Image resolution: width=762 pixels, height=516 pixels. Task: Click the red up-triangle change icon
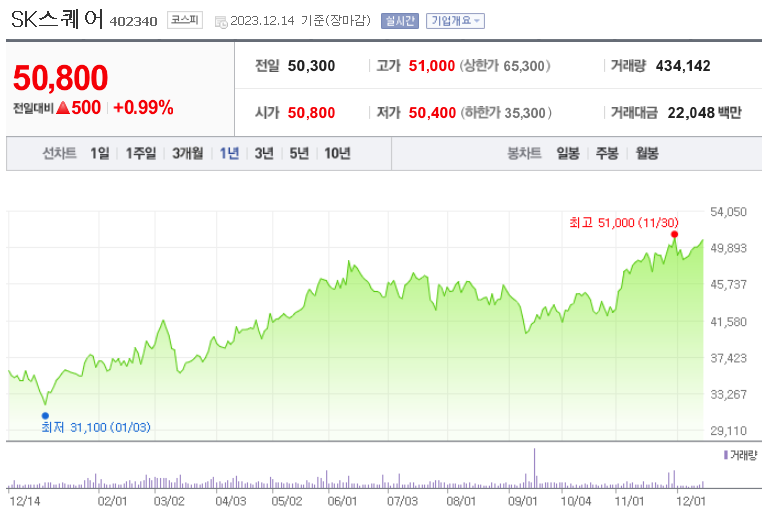pyautogui.click(x=63, y=107)
